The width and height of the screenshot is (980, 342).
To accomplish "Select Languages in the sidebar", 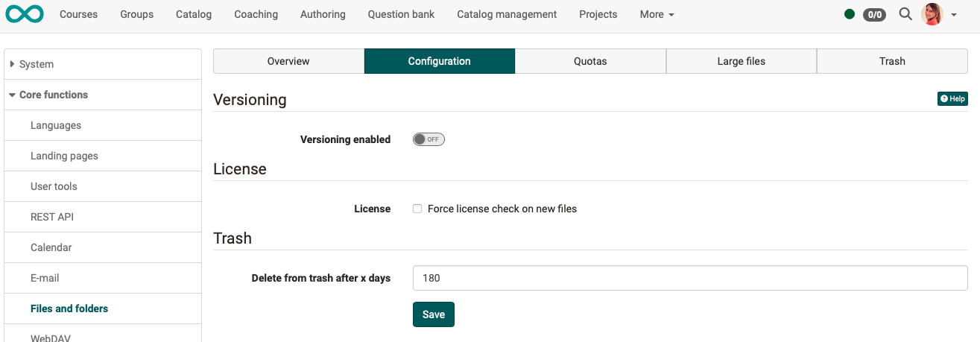I will click(56, 125).
